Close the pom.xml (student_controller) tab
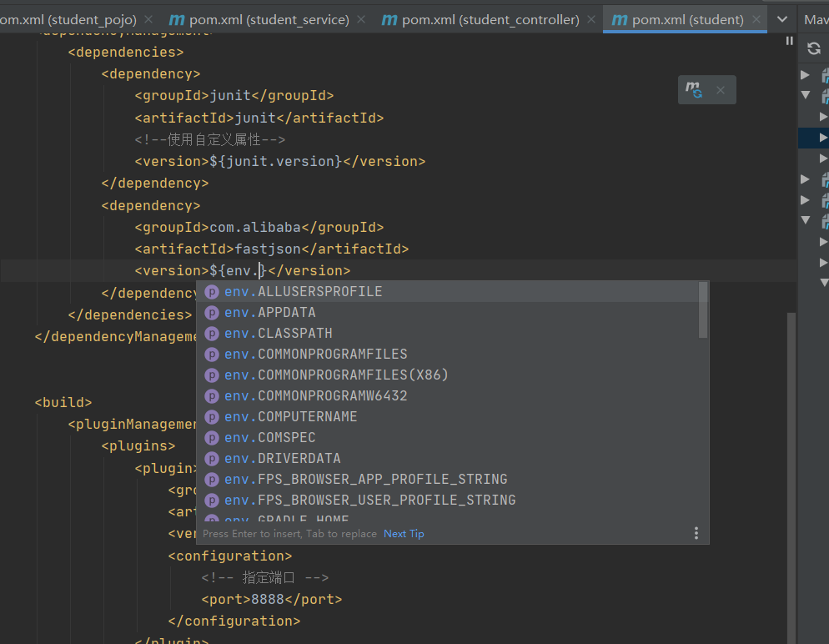The width and height of the screenshot is (829, 644). coord(591,19)
